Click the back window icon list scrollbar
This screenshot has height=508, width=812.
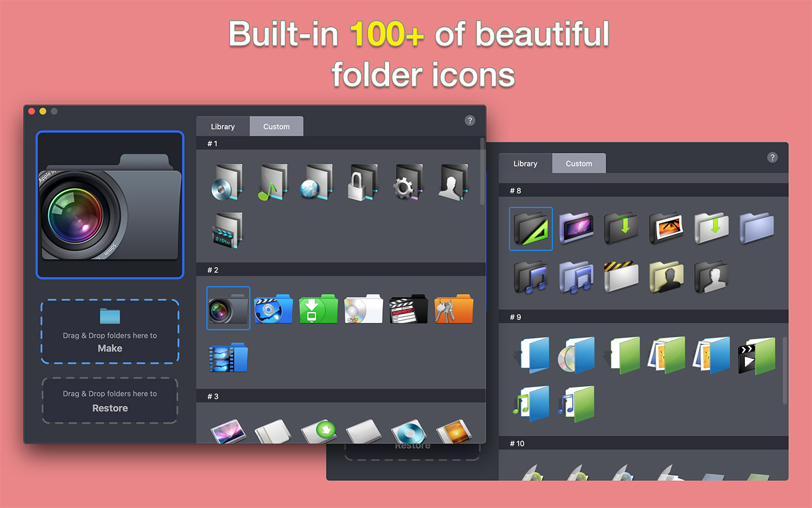coord(784,371)
